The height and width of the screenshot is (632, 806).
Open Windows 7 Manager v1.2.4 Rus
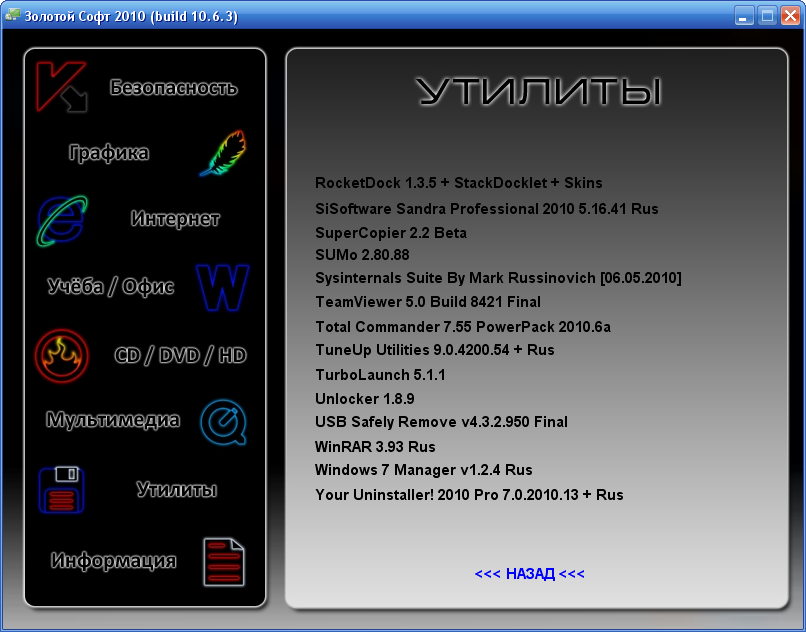424,470
